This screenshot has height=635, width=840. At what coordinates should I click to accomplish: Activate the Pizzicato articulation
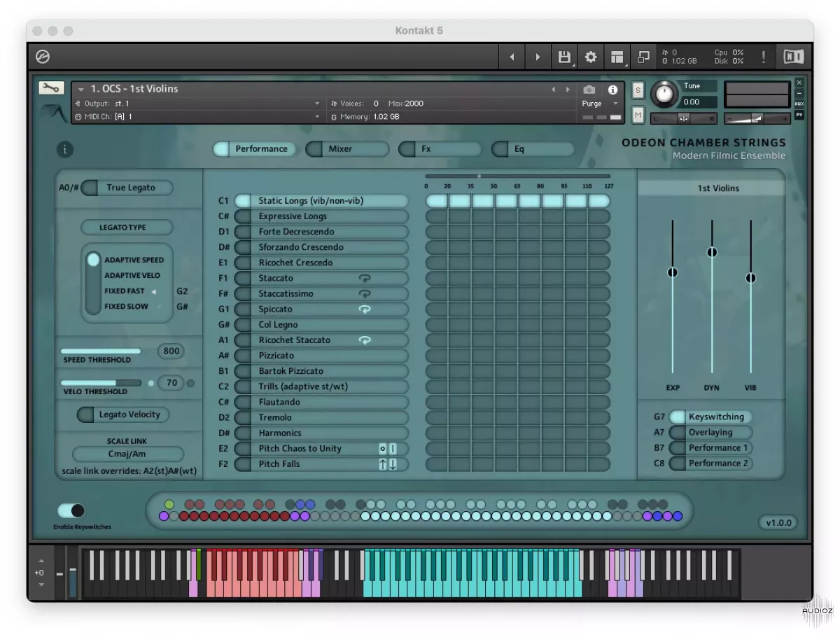pyautogui.click(x=321, y=356)
